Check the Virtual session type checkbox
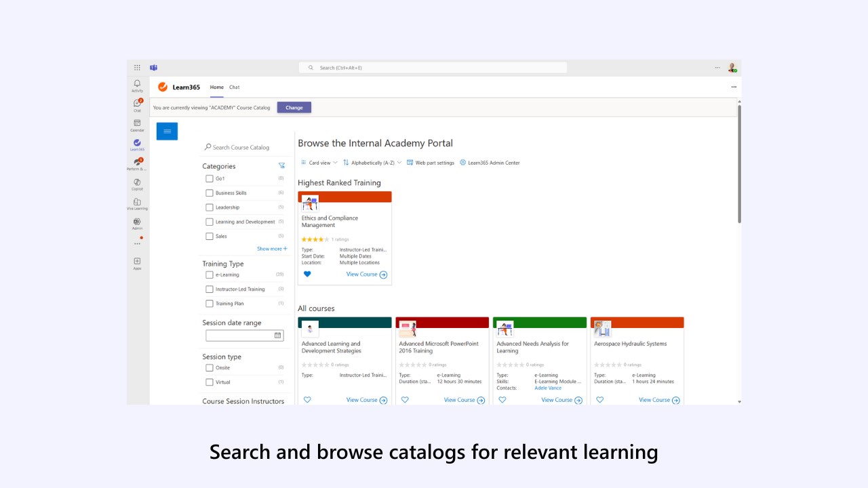This screenshot has width=868, height=488. pyautogui.click(x=210, y=382)
